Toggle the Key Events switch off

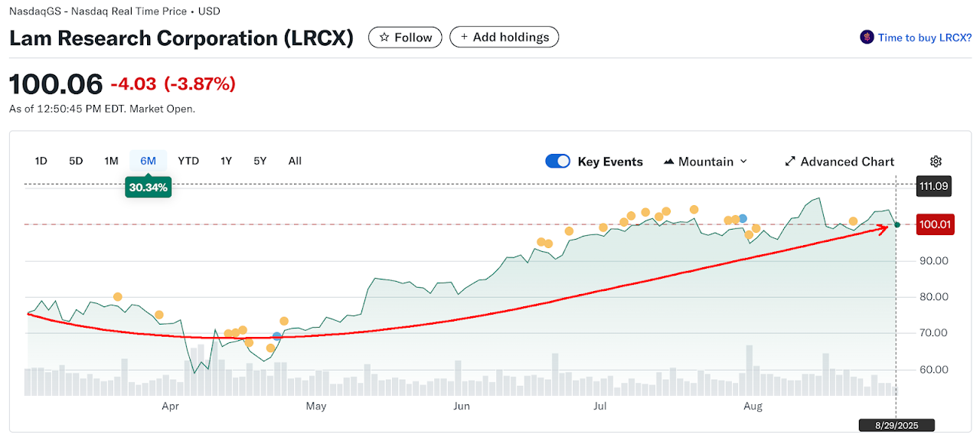(557, 162)
